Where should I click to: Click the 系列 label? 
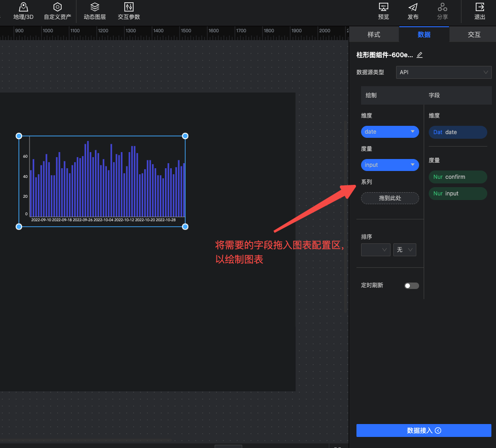(x=366, y=182)
